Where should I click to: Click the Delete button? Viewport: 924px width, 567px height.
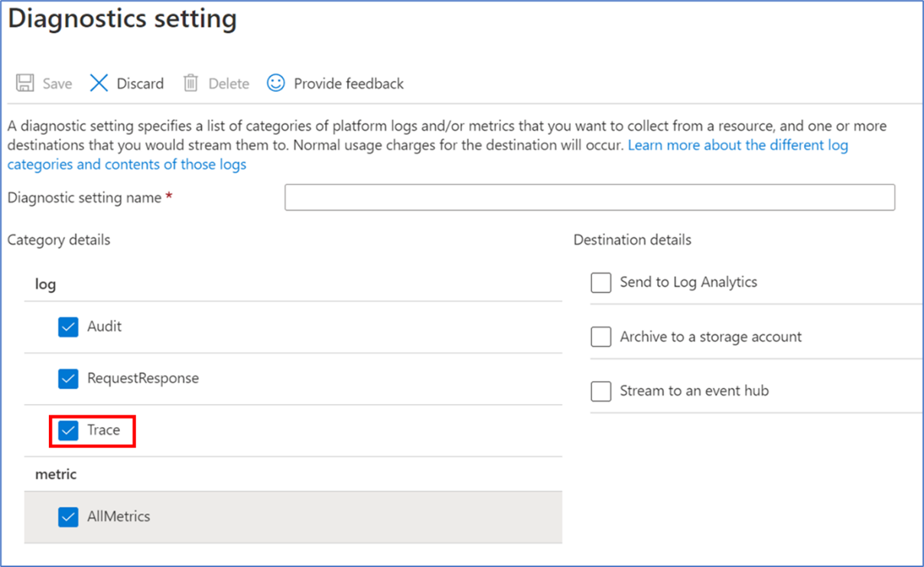(x=229, y=83)
